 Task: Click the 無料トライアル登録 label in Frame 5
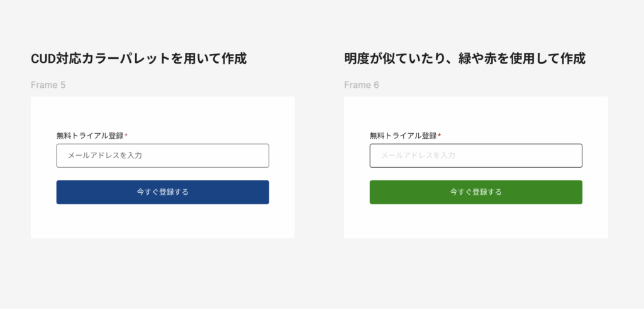pos(90,136)
